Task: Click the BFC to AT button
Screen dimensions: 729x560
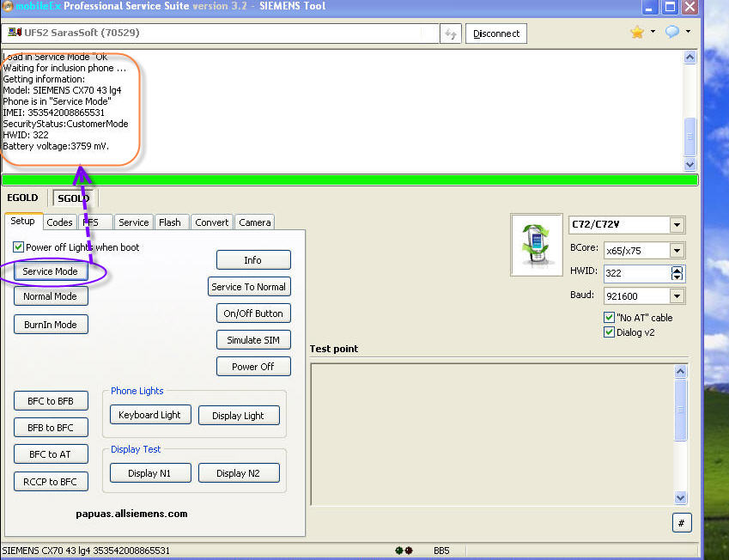Action: click(51, 454)
